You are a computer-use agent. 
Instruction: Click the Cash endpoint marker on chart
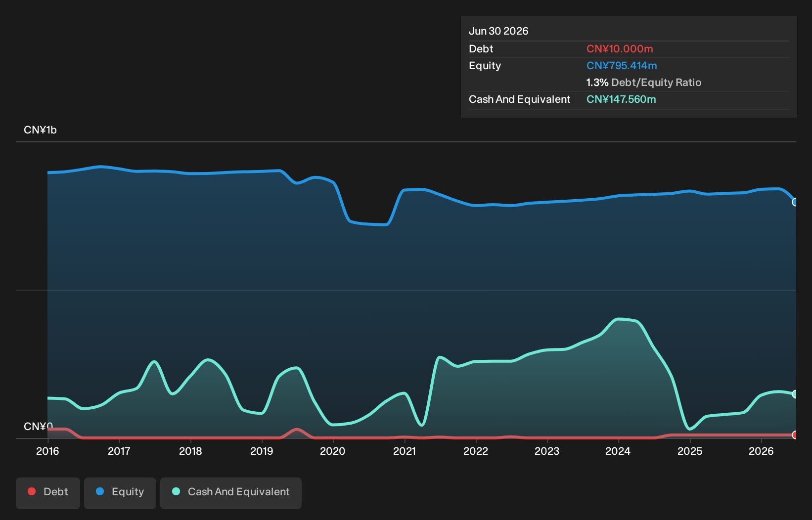(x=795, y=394)
